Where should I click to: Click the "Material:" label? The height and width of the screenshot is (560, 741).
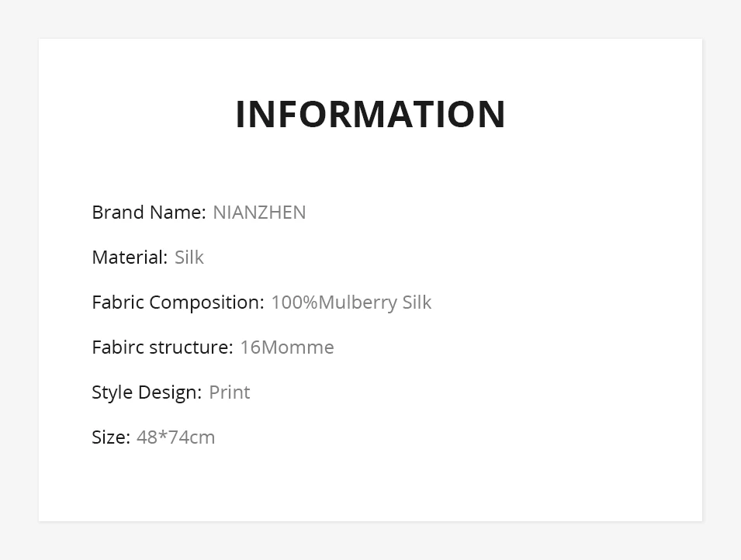coord(129,258)
